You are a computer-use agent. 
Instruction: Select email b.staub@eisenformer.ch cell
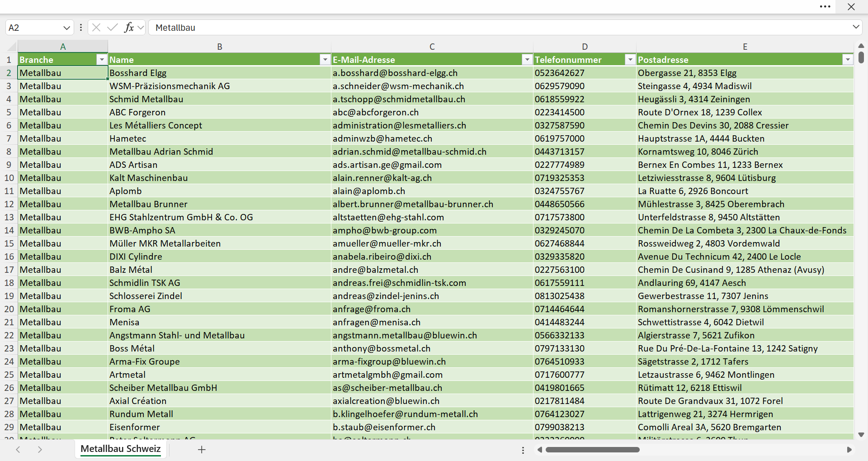pyautogui.click(x=432, y=427)
